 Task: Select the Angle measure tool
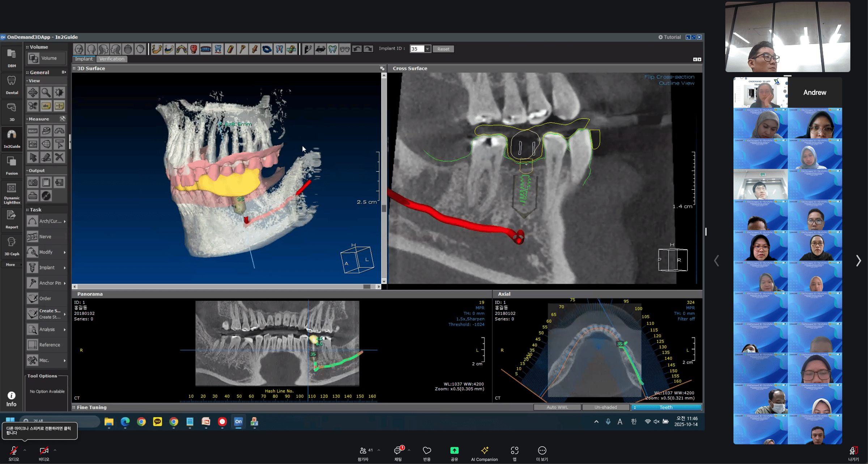(x=59, y=131)
